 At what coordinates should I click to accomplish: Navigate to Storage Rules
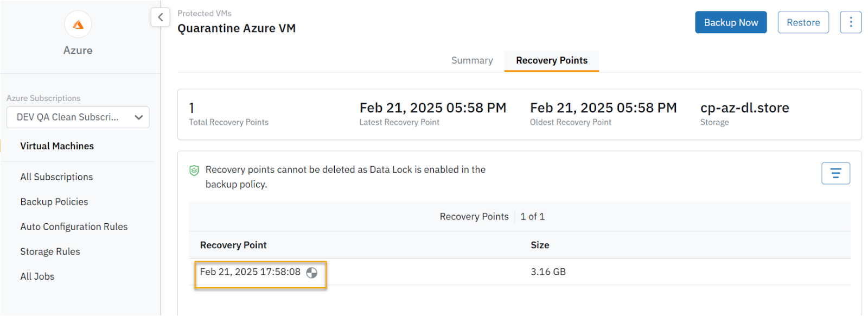pos(50,252)
